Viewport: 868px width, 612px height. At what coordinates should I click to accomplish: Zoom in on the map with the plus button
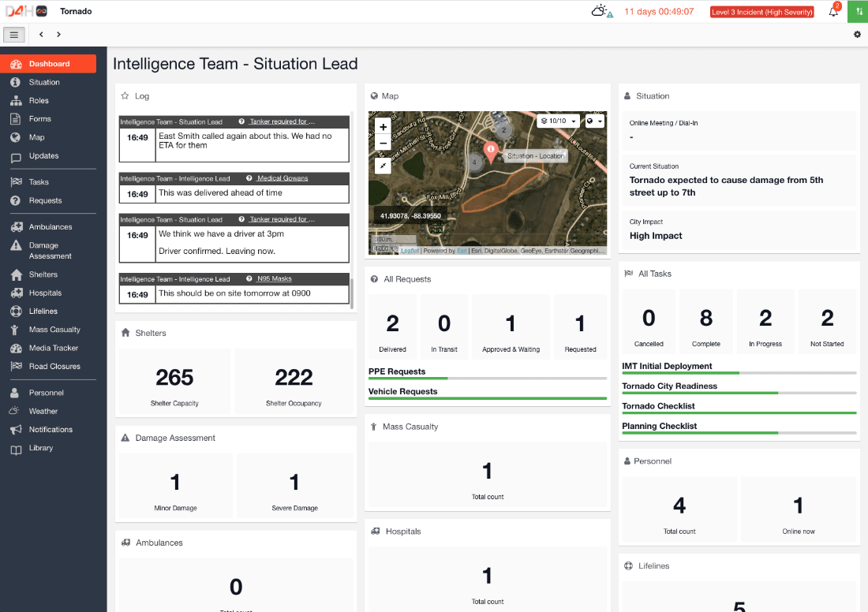(x=383, y=126)
